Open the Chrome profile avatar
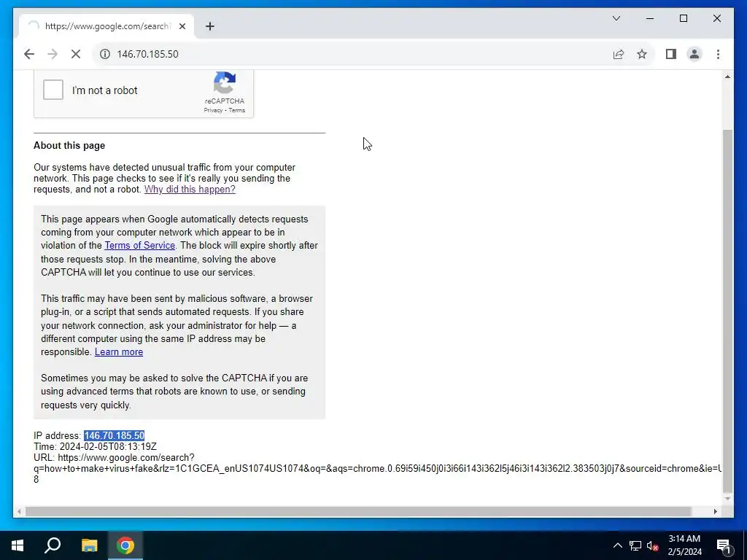This screenshot has width=747, height=560. pyautogui.click(x=694, y=54)
